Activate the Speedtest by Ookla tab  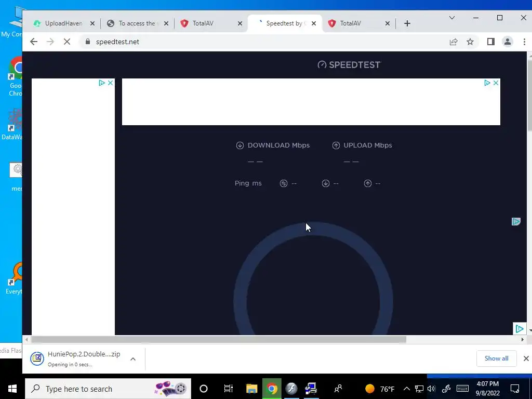(284, 23)
